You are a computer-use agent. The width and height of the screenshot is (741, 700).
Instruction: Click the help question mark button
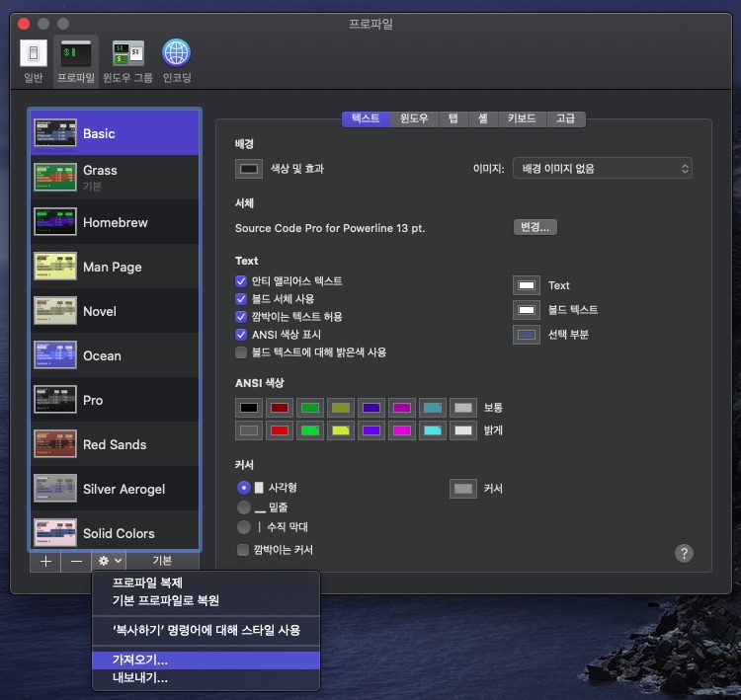point(684,553)
